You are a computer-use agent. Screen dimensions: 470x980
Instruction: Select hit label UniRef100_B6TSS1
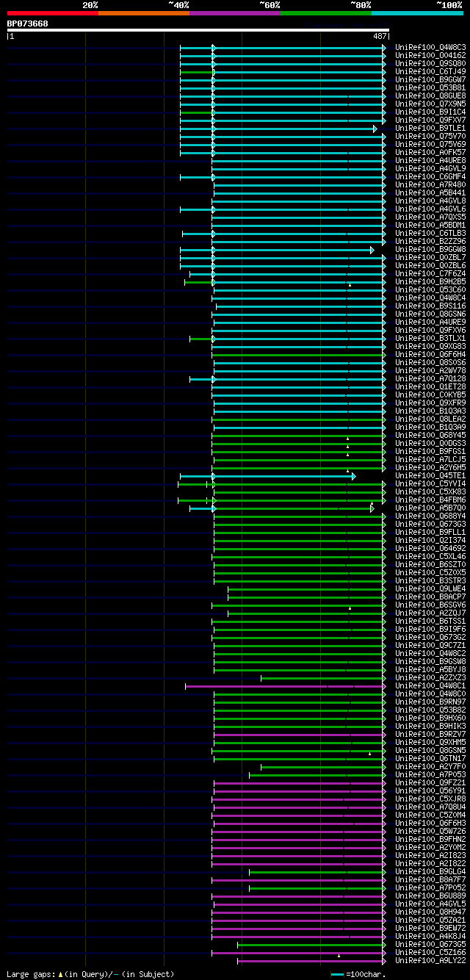tap(430, 621)
